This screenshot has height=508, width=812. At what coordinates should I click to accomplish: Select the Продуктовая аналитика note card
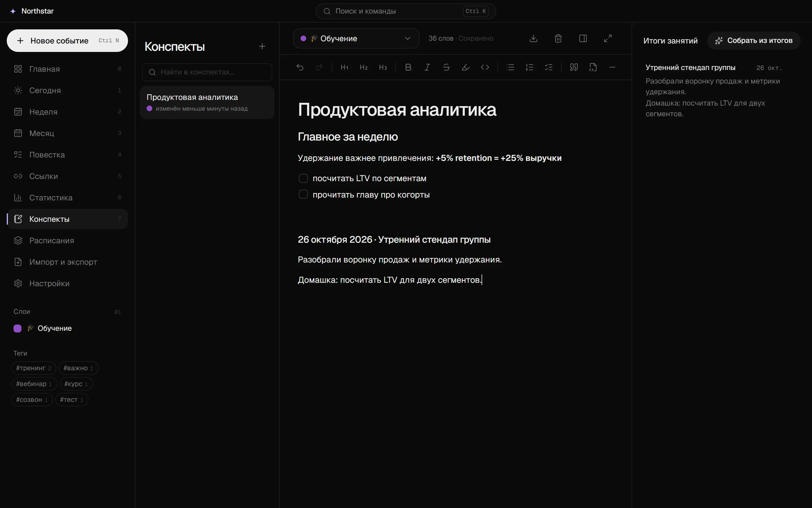207,102
